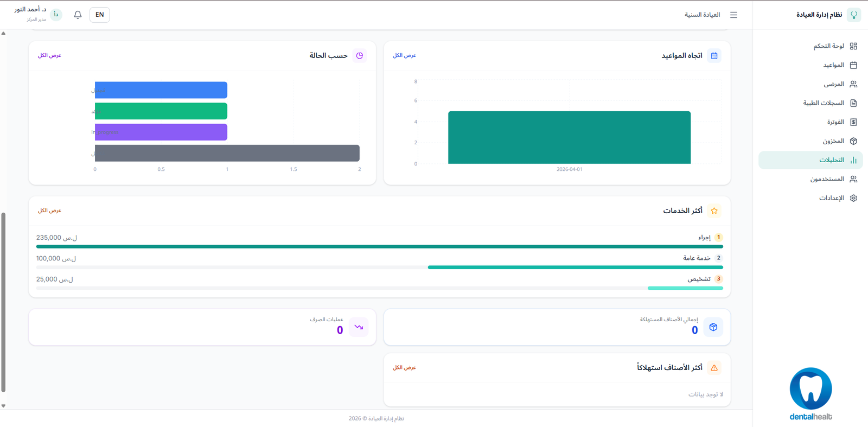Click the dashboard grid icon in sidebar
This screenshot has width=868, height=427.
click(853, 46)
